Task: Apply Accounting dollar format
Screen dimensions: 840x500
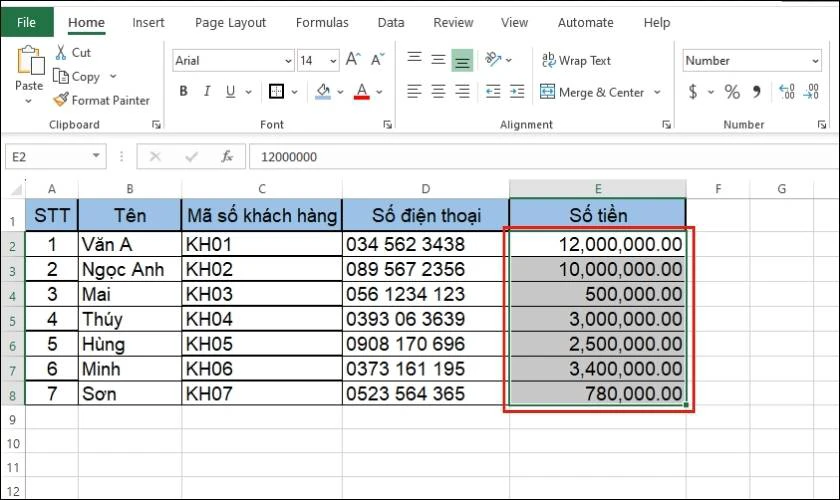Action: pyautogui.click(x=693, y=92)
